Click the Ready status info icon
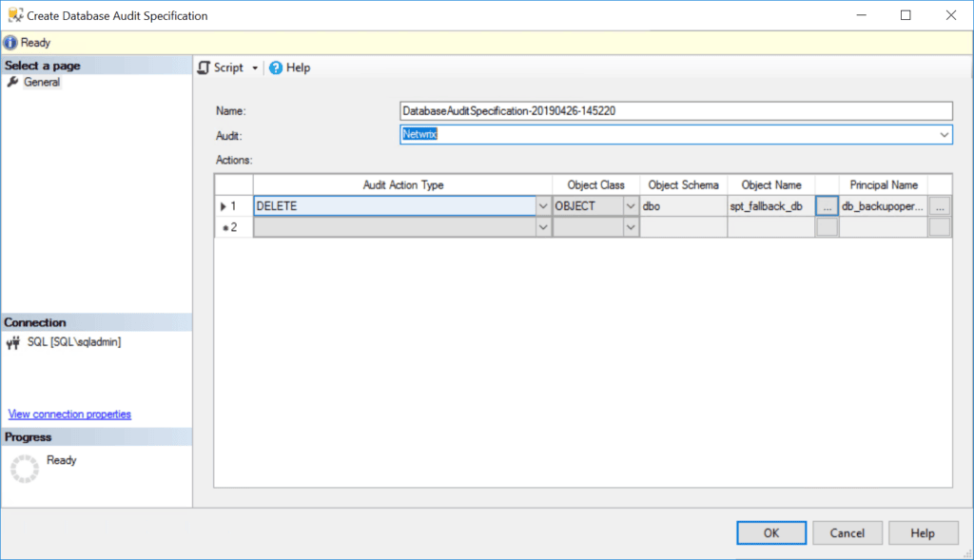Viewport: 974px width, 560px height. coord(10,42)
